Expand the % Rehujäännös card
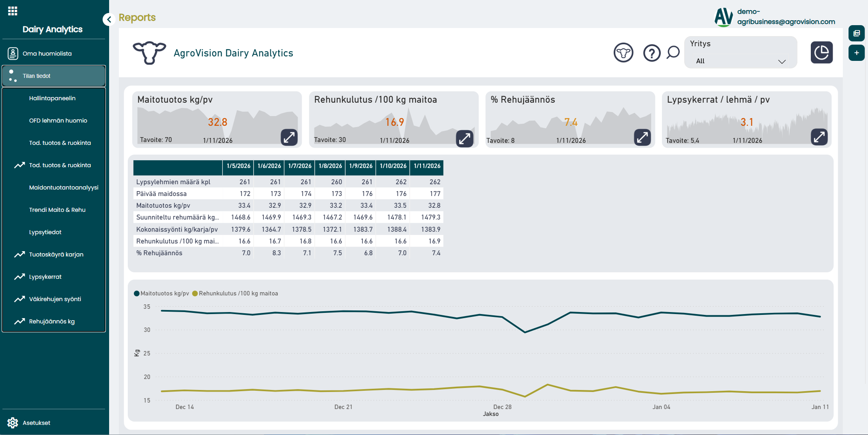The image size is (868, 435). pyautogui.click(x=642, y=137)
